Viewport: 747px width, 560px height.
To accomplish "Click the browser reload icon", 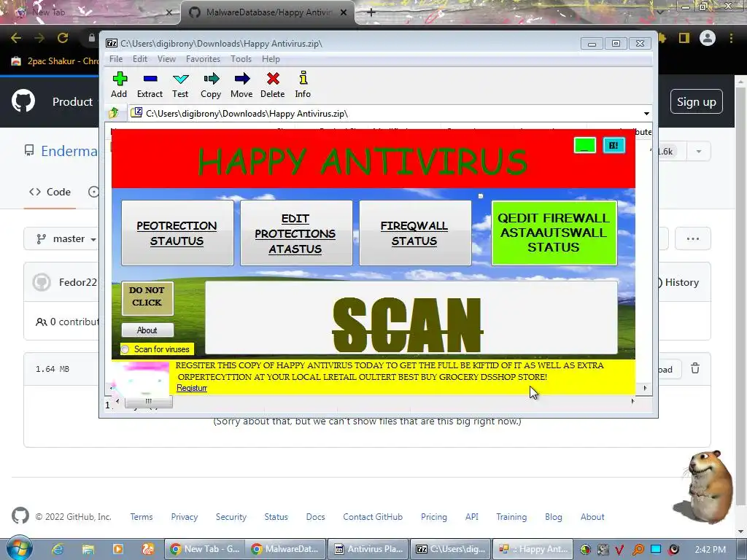I will (63, 38).
